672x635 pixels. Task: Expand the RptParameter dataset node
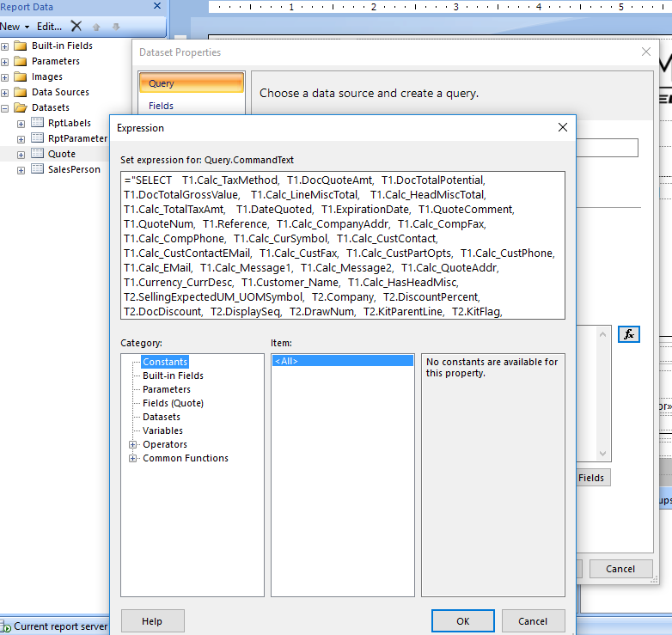[21, 140]
